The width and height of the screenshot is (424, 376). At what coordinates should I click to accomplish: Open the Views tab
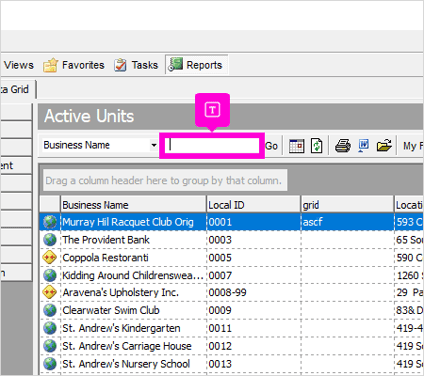pyautogui.click(x=19, y=65)
